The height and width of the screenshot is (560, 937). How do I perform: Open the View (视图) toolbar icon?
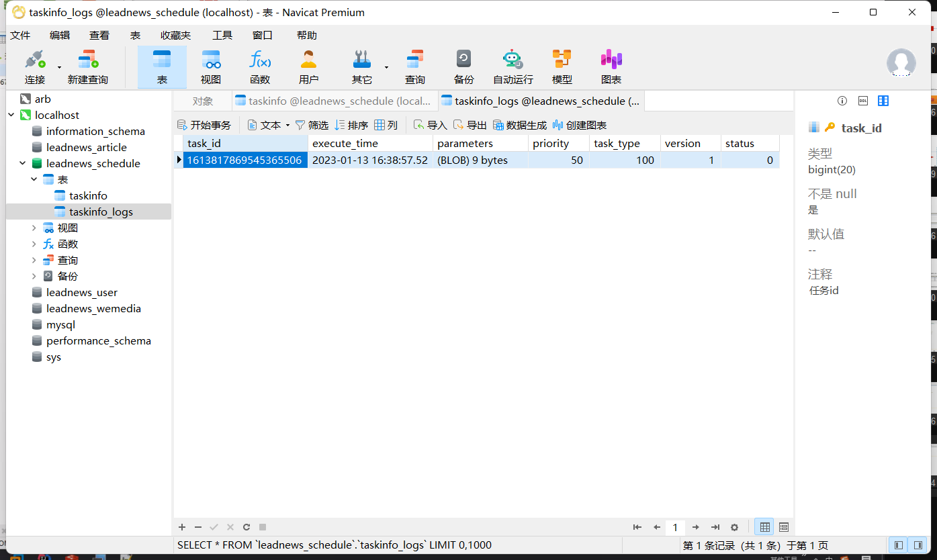pos(211,67)
